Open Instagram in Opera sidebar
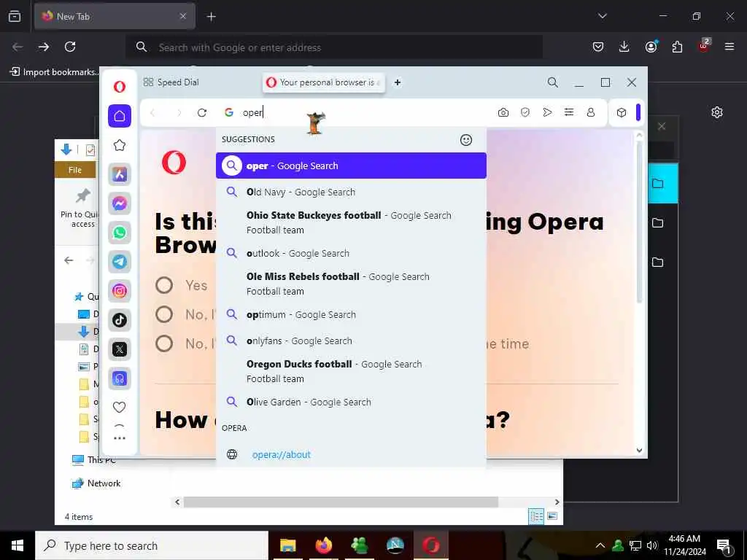747x560 pixels. pos(120,290)
